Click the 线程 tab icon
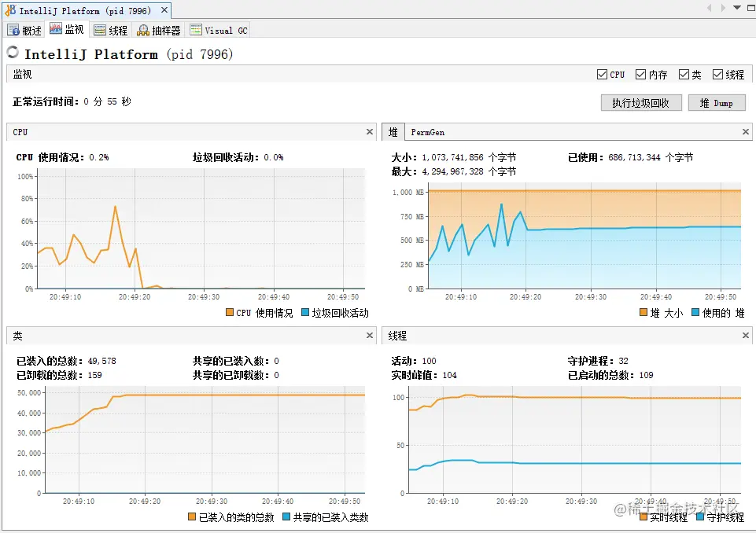 click(100, 31)
